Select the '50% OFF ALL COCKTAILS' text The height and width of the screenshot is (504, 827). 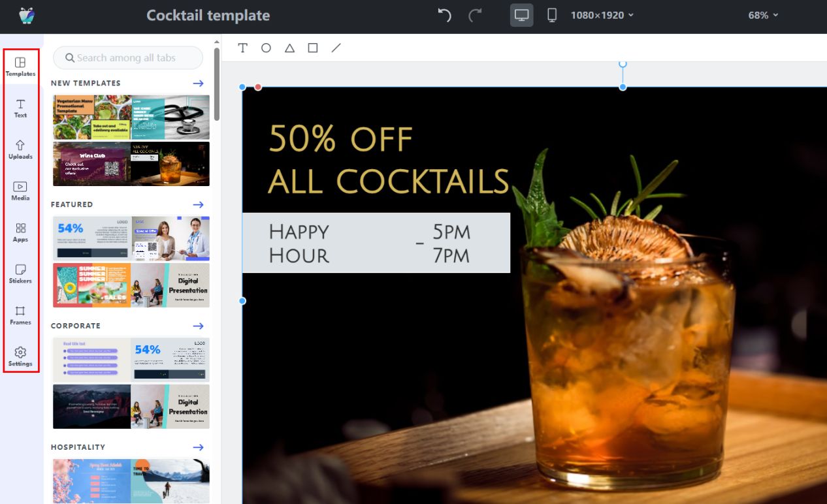pos(389,160)
